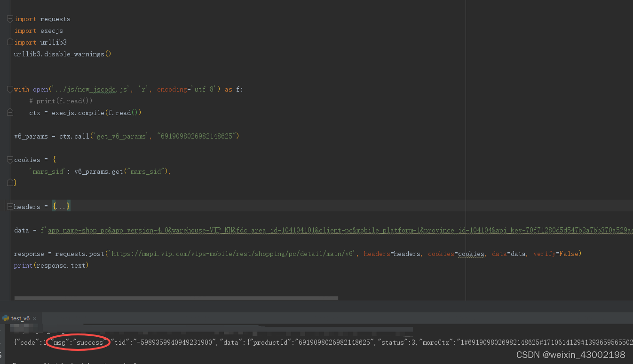
Task: Click 'v6_params.get("mars_sid")' expression
Action: (121, 171)
